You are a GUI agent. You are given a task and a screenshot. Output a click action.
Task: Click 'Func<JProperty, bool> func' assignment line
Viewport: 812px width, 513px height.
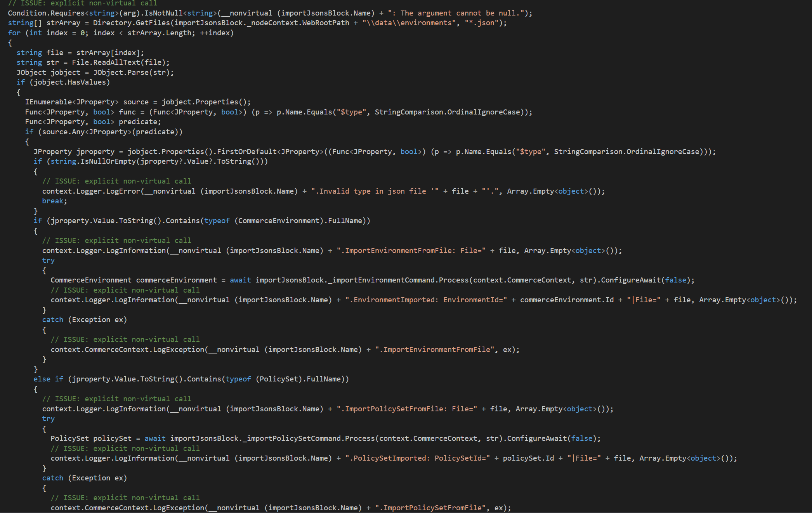(x=279, y=112)
